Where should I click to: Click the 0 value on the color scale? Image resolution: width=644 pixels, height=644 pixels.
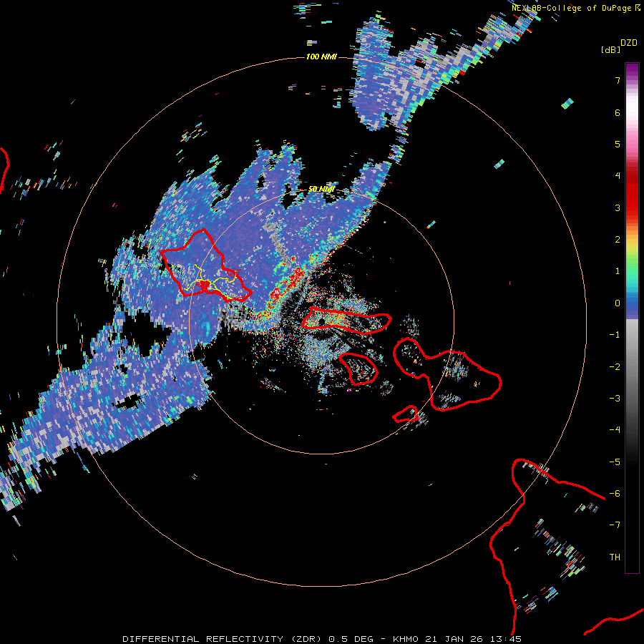(x=618, y=303)
